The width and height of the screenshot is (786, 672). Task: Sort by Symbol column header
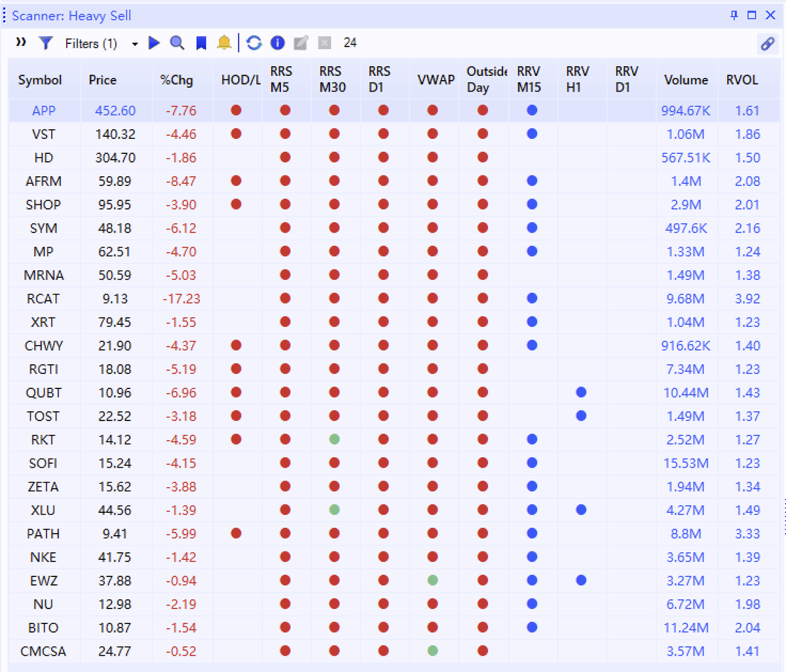(40, 80)
